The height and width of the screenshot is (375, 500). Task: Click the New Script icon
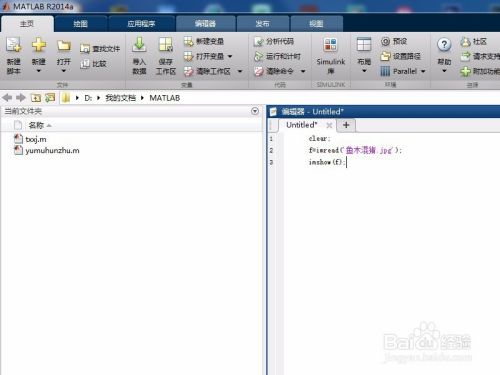point(14,45)
